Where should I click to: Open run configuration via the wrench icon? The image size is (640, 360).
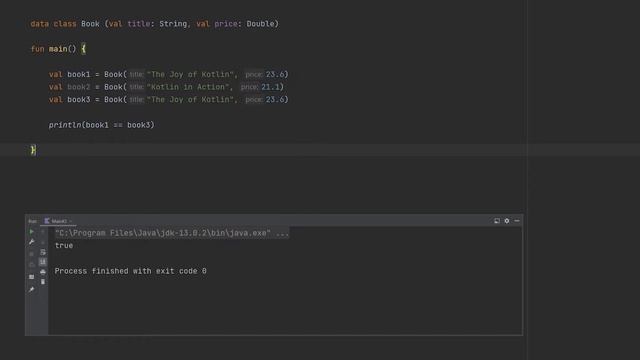(31, 242)
